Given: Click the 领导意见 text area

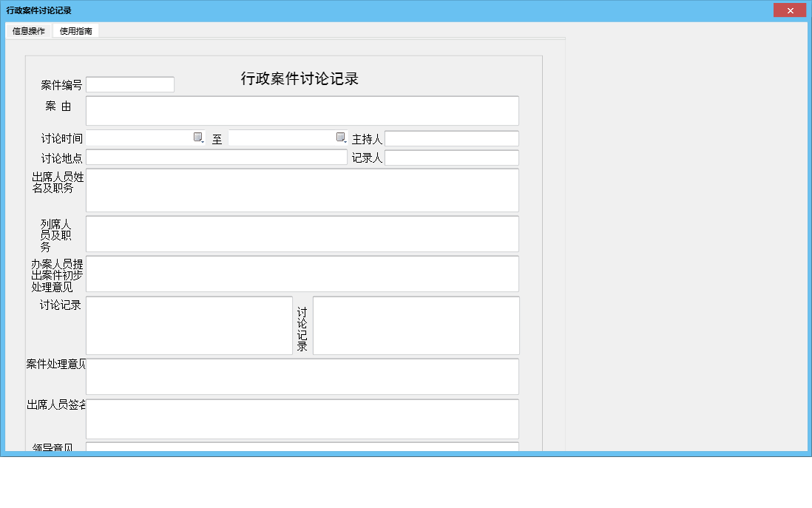Looking at the screenshot, I should pyautogui.click(x=302, y=447).
